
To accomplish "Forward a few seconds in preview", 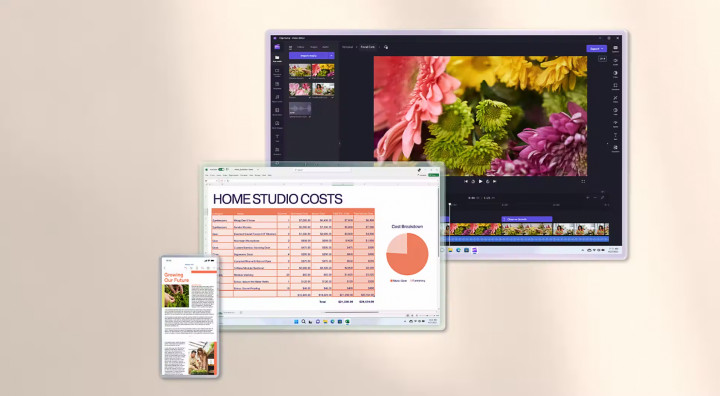I will (488, 181).
